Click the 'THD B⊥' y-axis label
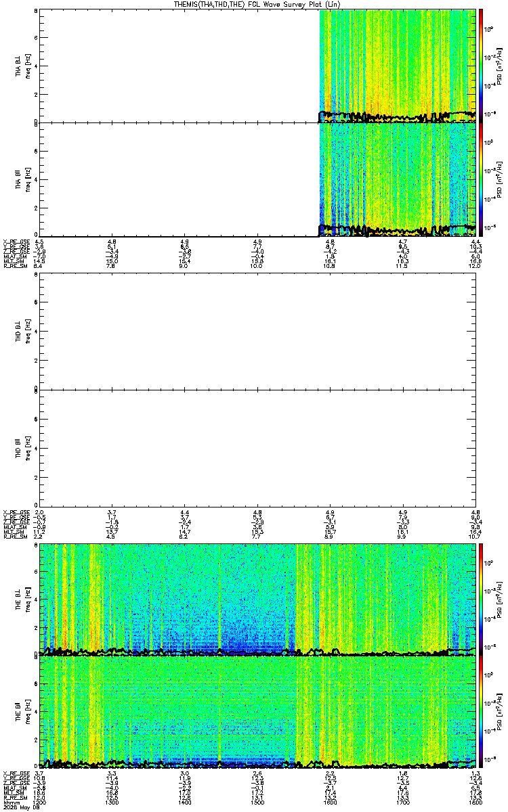Viewport: 508px width, 812px height. pos(19,332)
